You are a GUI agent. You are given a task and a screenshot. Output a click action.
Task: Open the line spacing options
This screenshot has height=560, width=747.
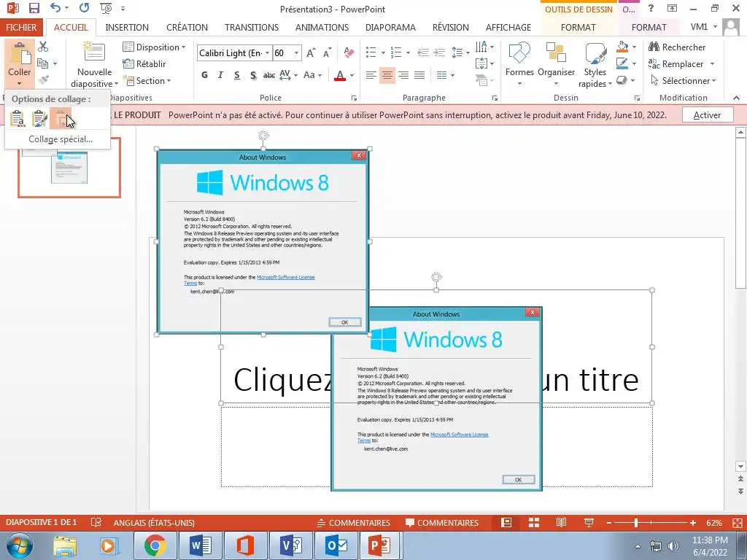click(x=460, y=52)
